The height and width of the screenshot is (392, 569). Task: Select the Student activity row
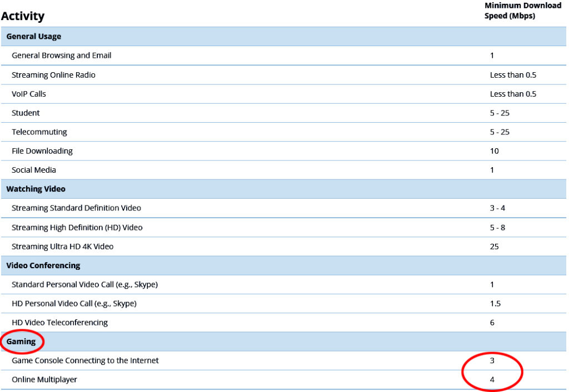[x=26, y=113]
